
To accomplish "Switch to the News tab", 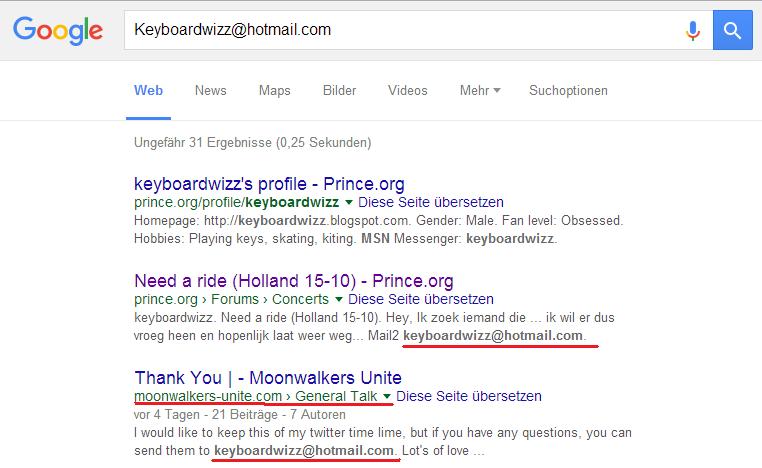I will coord(210,90).
